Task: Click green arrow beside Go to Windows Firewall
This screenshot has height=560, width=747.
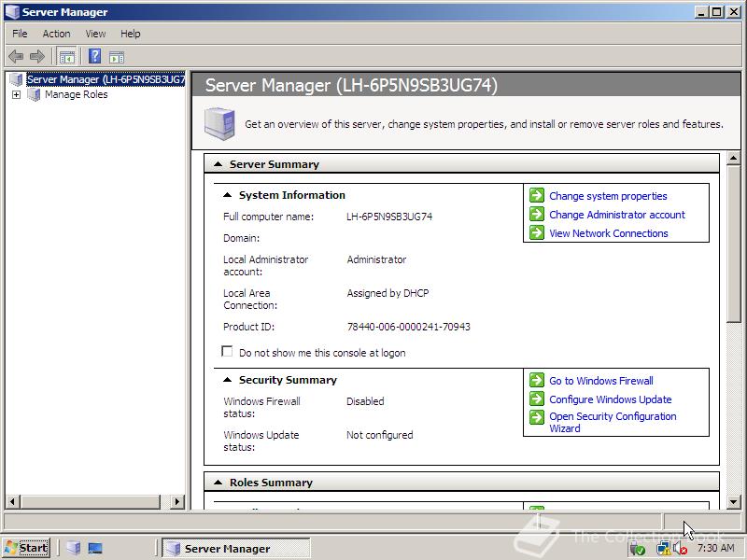Action: point(537,380)
